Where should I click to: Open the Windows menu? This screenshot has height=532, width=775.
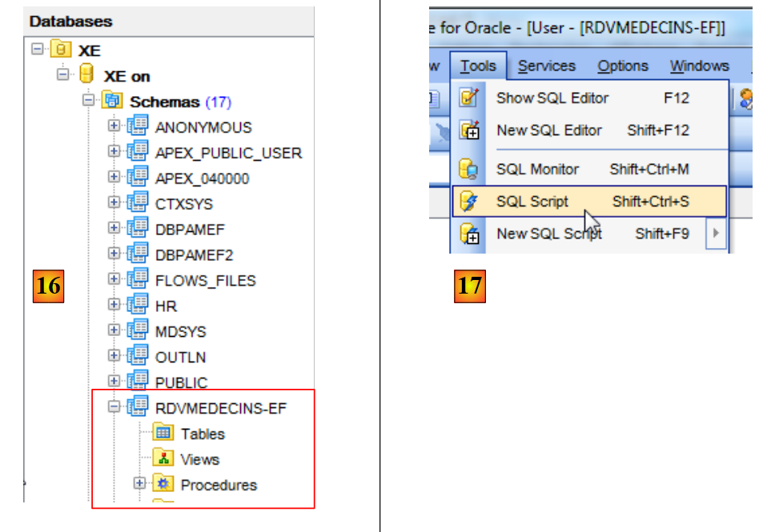699,66
